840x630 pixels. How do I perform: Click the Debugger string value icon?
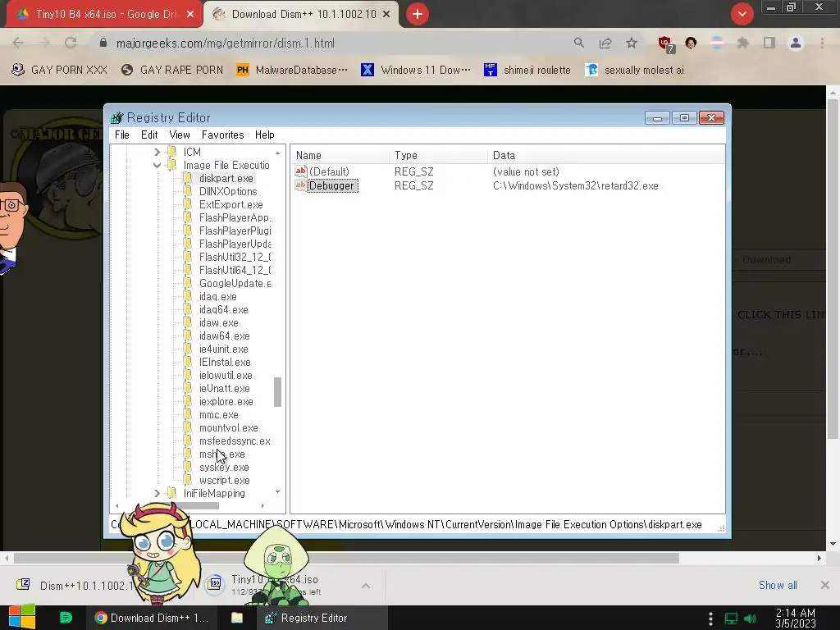(300, 185)
